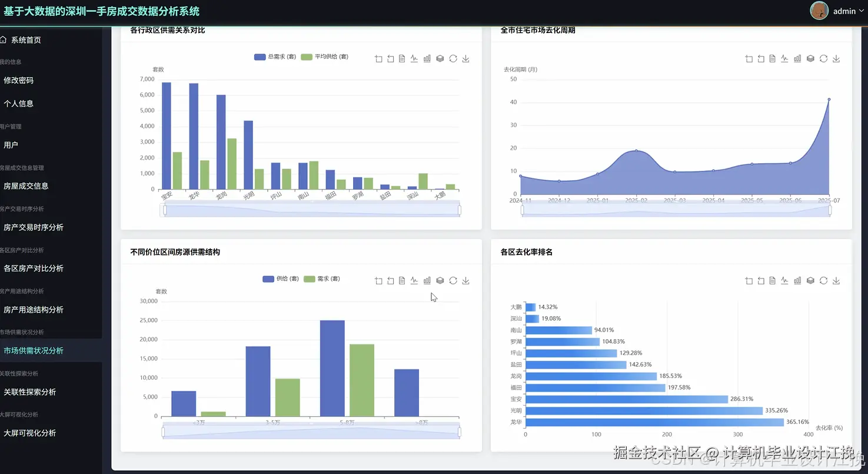Click area zoom icon in 不同价位区间房源供需结构 chart

378,281
